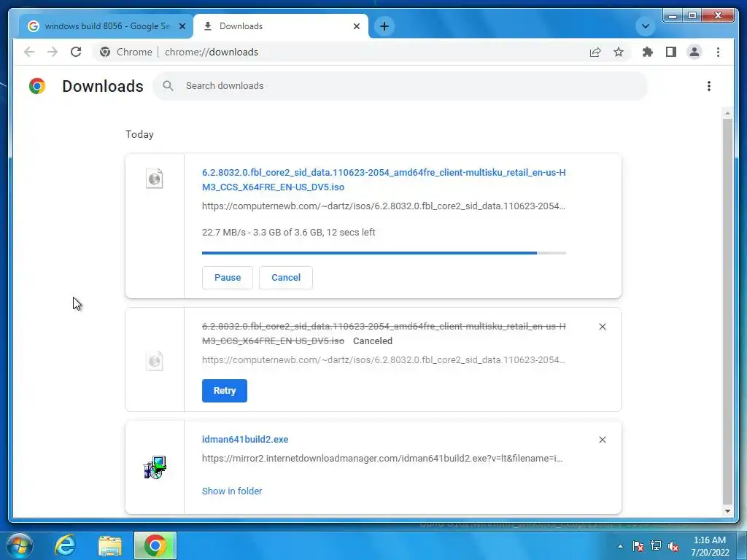Open the Extensions puzzle icon

(x=648, y=52)
